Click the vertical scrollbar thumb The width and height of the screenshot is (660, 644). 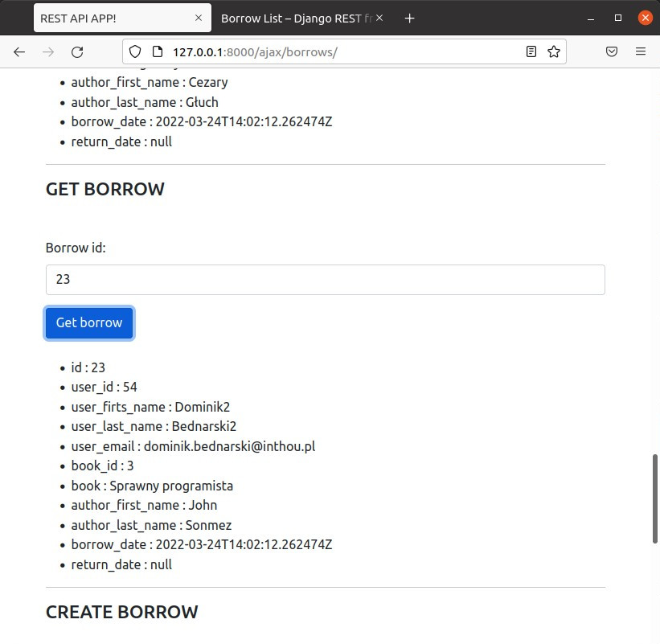(655, 500)
